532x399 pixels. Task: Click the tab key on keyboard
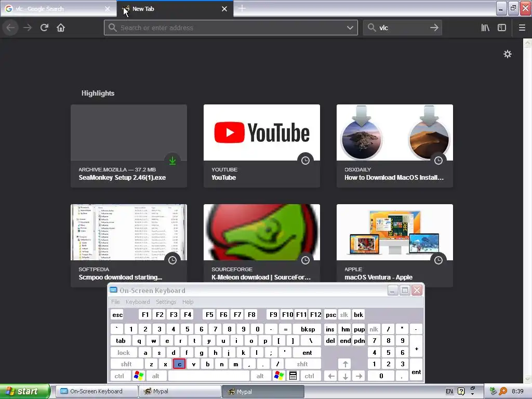[x=121, y=341]
